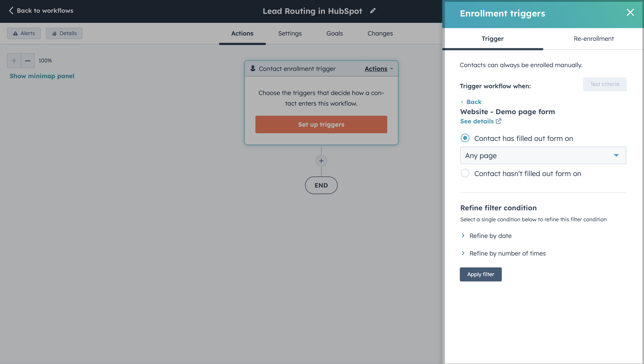Image resolution: width=644 pixels, height=364 pixels.
Task: Open the 'Any page' dropdown
Action: [543, 155]
